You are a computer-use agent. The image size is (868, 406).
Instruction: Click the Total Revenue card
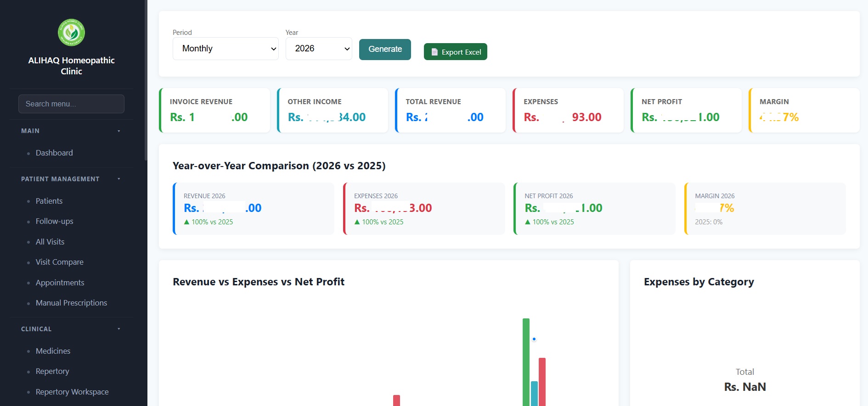tap(451, 111)
